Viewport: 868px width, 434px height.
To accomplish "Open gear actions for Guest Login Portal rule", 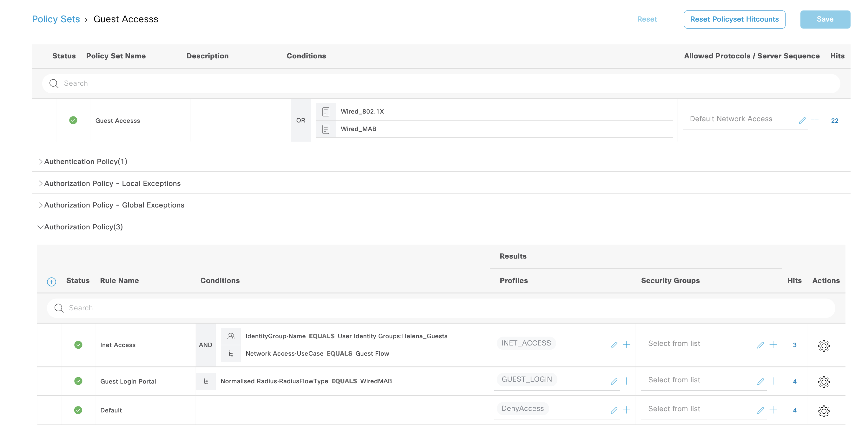I will 824,382.
